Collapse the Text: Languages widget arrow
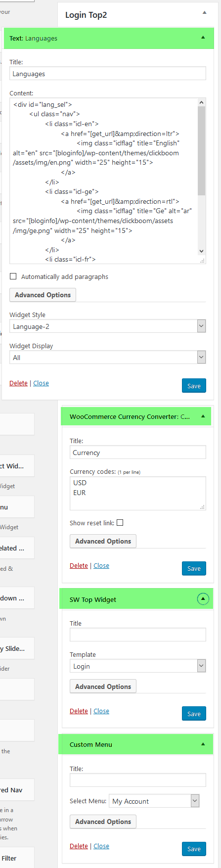This screenshot has width=221, height=868. [203, 38]
